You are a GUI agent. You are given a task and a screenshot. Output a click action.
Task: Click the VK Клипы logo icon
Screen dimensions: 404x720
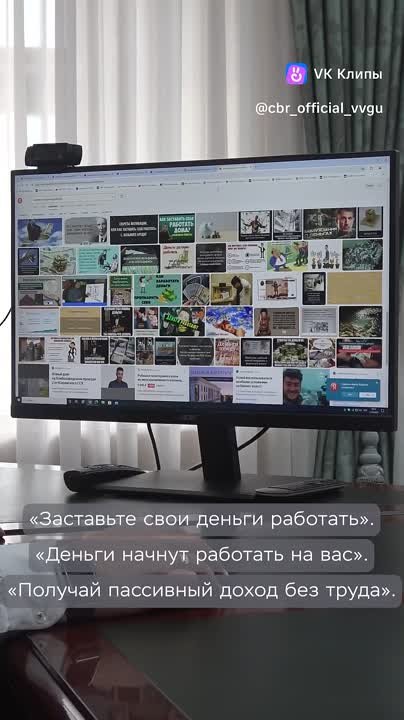296,74
